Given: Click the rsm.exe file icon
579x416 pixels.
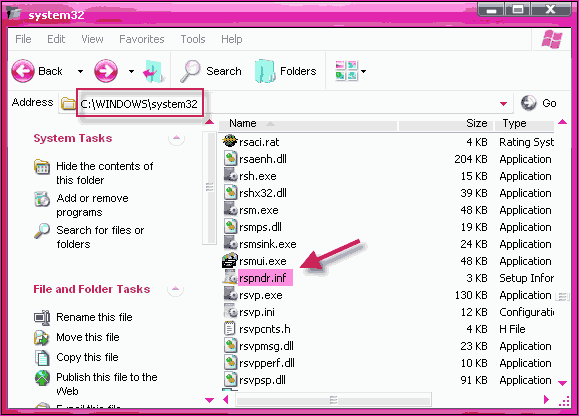Looking at the screenshot, I should coord(230,210).
